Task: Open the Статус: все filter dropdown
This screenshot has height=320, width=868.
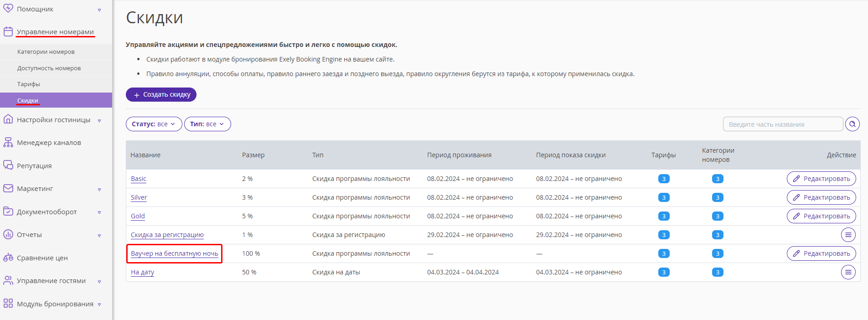Action: click(x=154, y=124)
